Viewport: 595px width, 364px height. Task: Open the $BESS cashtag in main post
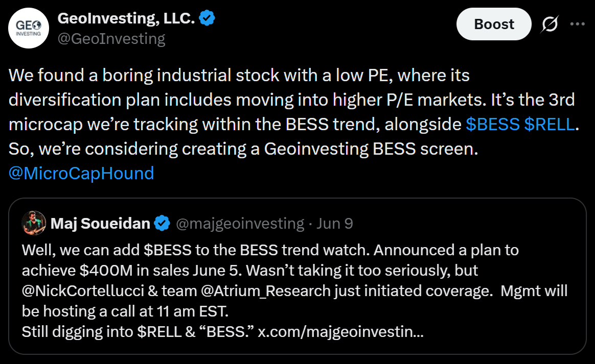[493, 125]
